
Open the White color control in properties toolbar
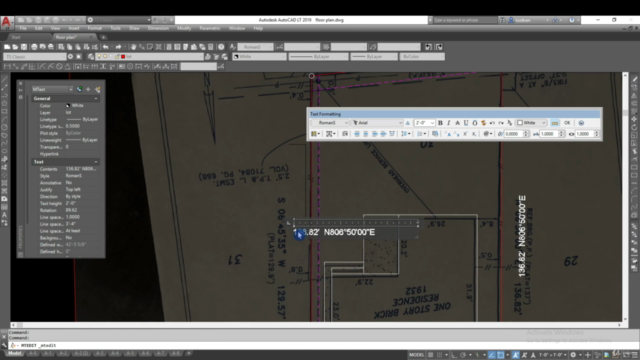[x=260, y=57]
